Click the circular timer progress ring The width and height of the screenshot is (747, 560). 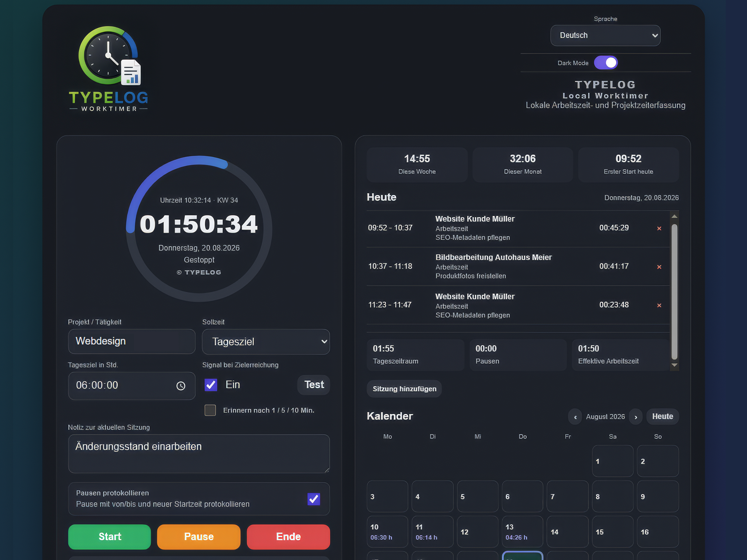coord(199,229)
